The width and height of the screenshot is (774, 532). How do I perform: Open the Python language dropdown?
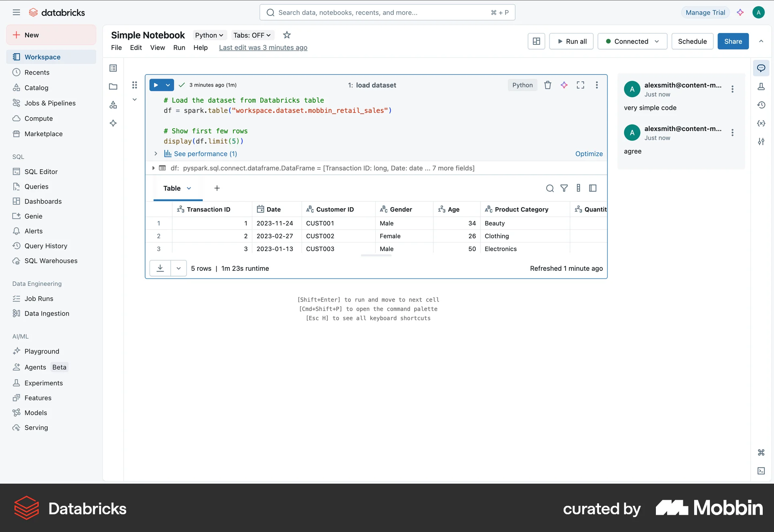[x=209, y=35]
